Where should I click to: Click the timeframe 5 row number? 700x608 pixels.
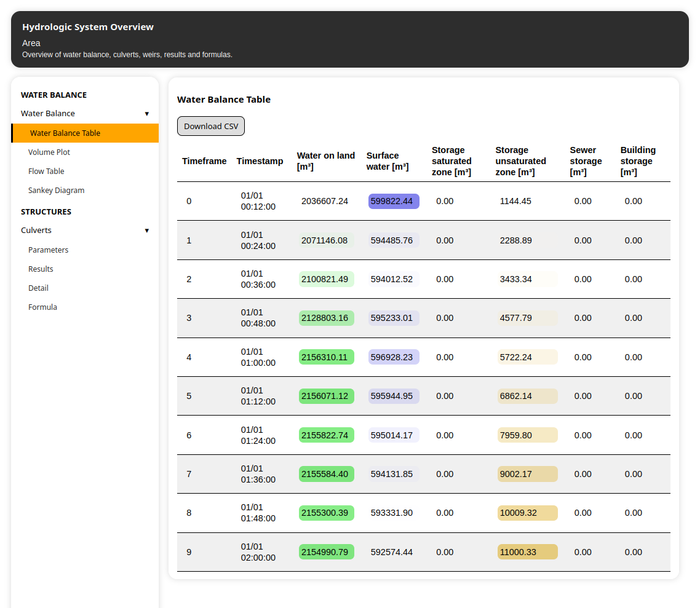pos(189,397)
